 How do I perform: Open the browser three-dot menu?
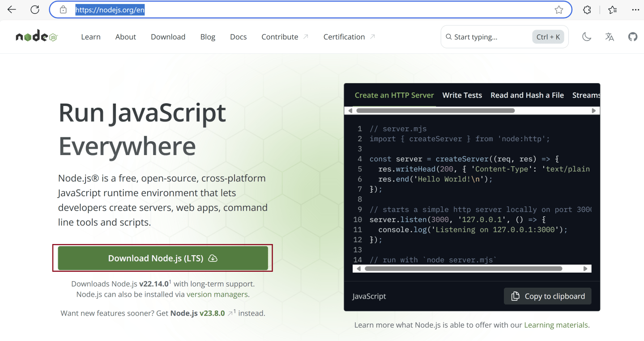coord(636,9)
